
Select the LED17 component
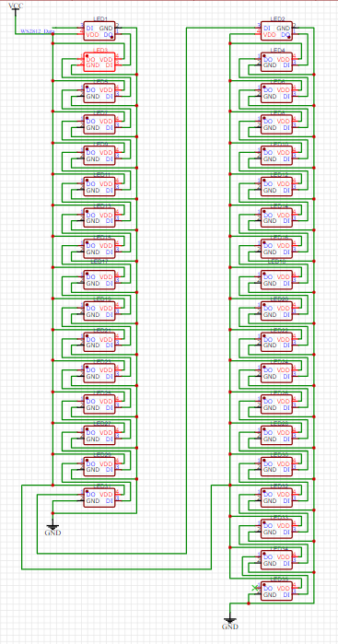point(99,280)
